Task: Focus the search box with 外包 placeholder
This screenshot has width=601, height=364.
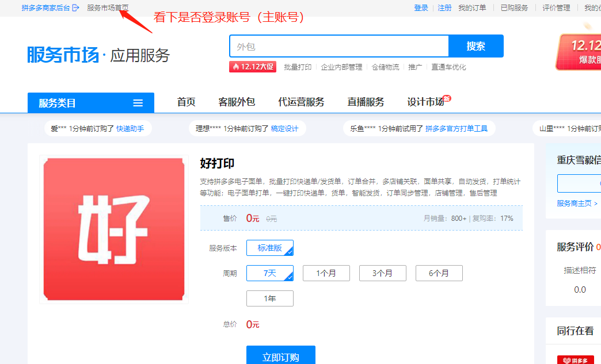Action: pyautogui.click(x=339, y=47)
